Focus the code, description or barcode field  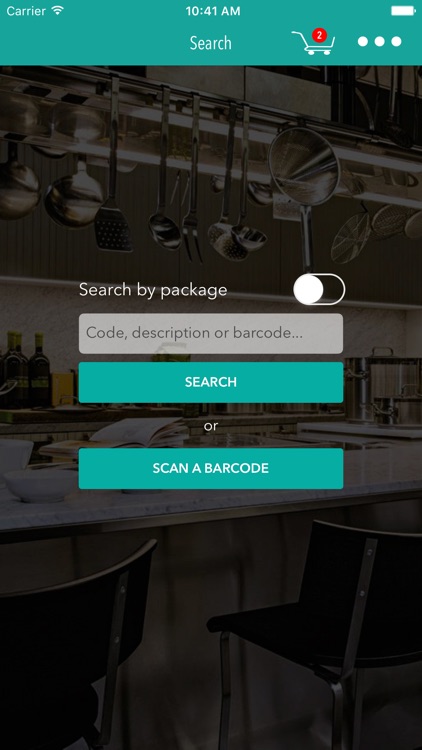pos(211,333)
